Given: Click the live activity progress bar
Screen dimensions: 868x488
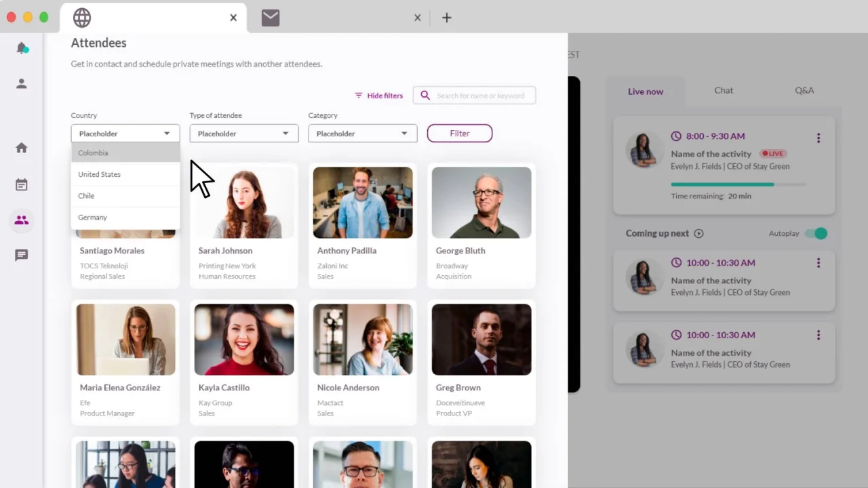Looking at the screenshot, I should [738, 184].
